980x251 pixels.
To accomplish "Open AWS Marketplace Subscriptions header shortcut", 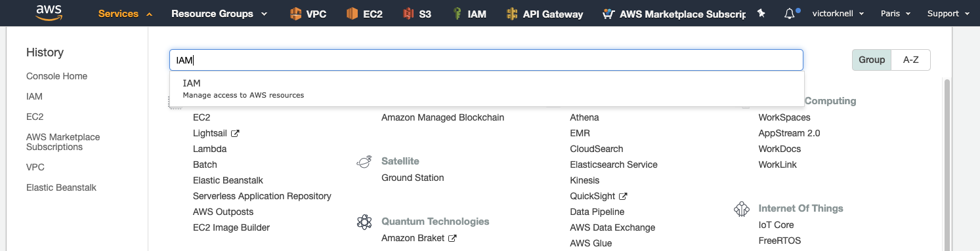I will pyautogui.click(x=673, y=14).
